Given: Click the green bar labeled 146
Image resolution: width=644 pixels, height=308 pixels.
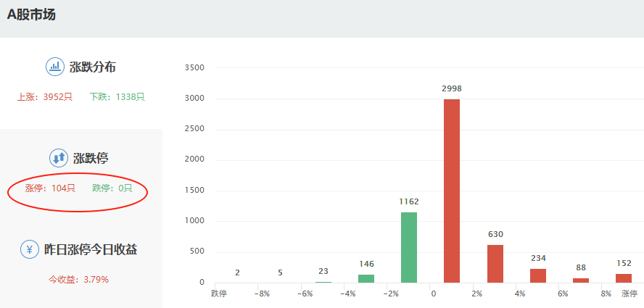Looking at the screenshot, I should [x=366, y=278].
